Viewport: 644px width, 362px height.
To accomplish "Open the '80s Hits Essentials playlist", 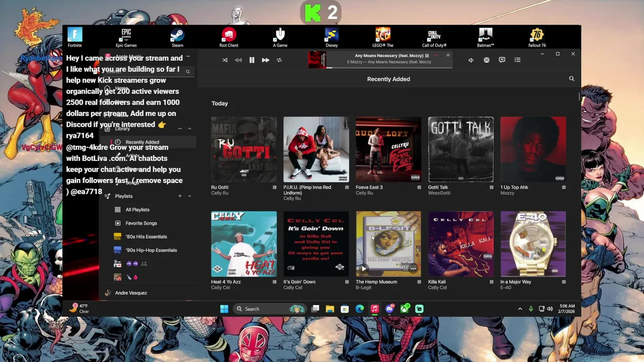I will pyautogui.click(x=145, y=237).
